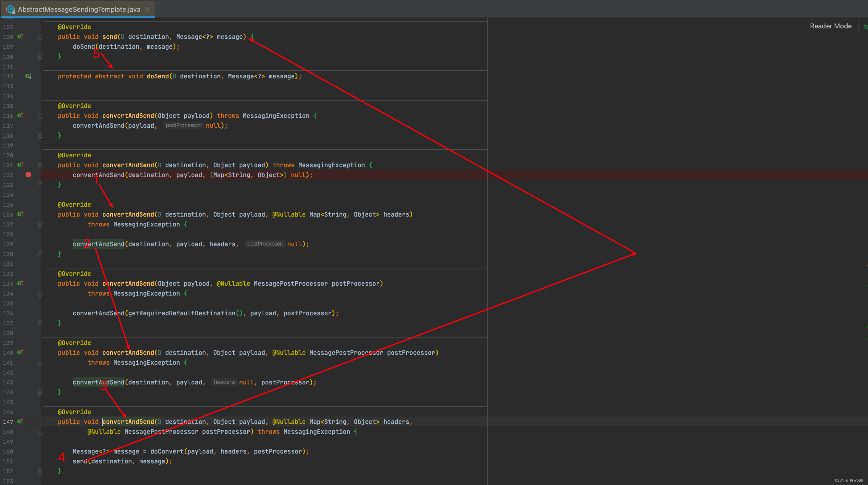Click MessagingException on line 116
This screenshot has width=868, height=485.
pyautogui.click(x=276, y=116)
